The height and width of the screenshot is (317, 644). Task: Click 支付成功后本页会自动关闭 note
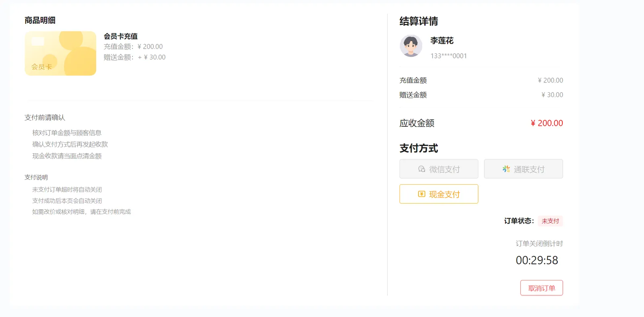[x=67, y=201]
